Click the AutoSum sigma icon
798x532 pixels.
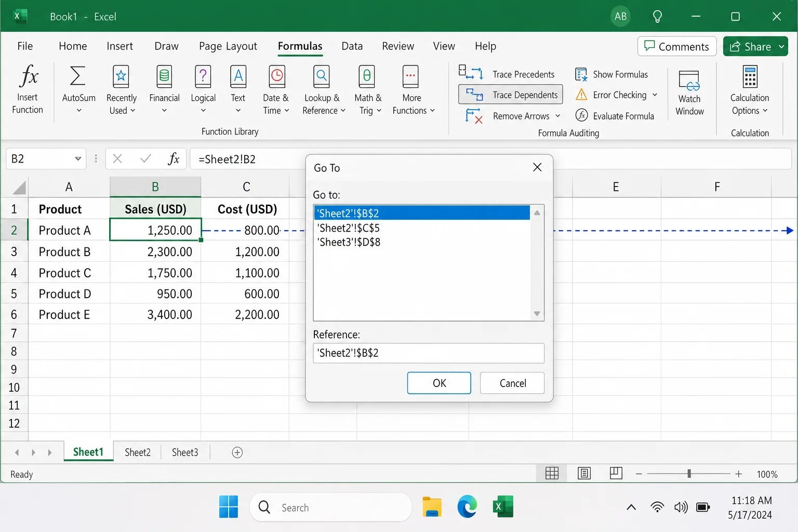click(78, 76)
